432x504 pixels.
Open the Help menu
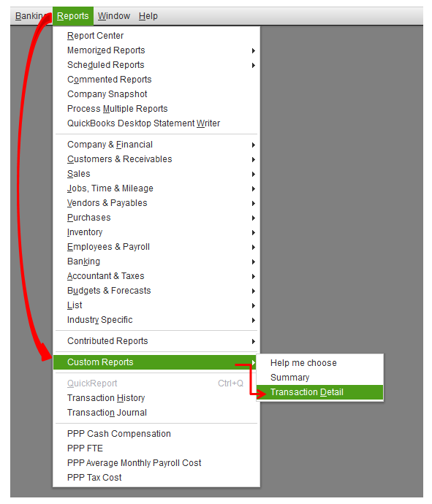click(x=148, y=16)
